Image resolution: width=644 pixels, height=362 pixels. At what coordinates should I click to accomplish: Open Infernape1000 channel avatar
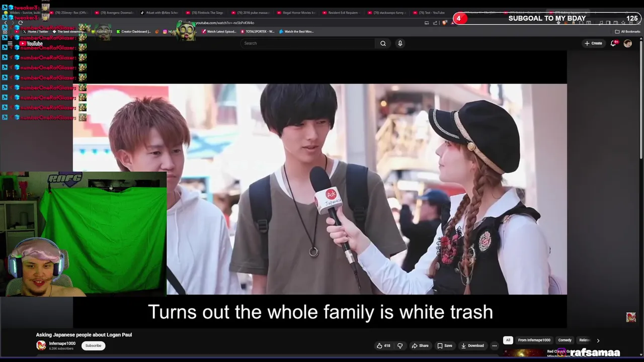pos(41,345)
